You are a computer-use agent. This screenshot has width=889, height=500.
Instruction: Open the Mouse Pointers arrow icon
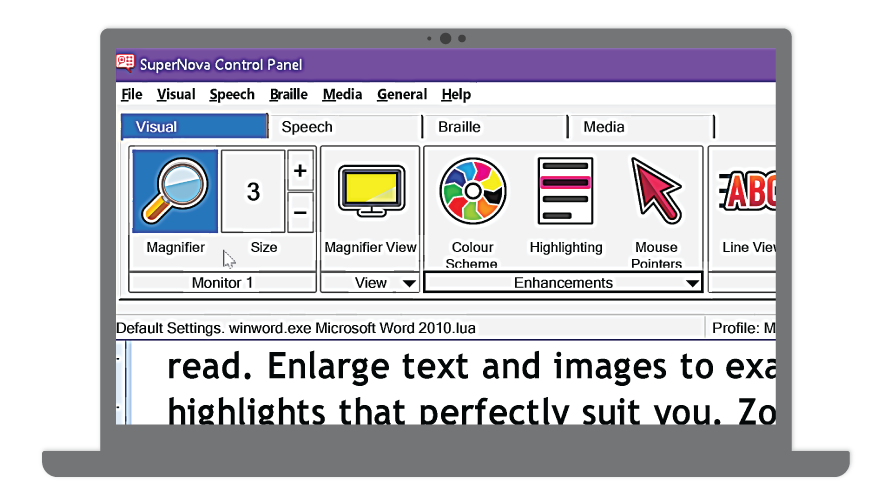point(656,189)
